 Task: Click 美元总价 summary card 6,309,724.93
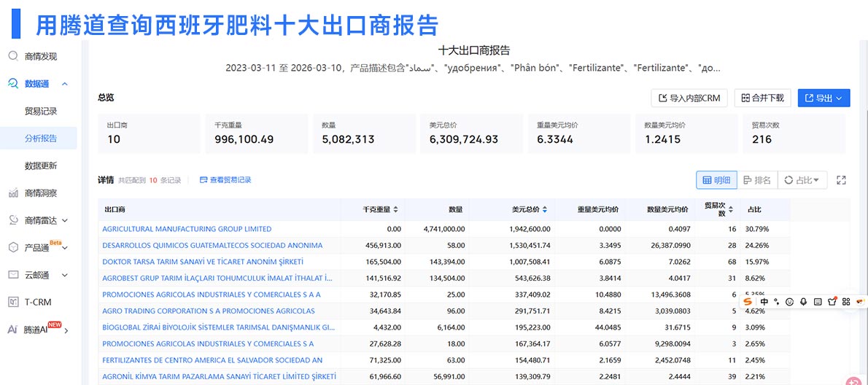tap(471, 134)
